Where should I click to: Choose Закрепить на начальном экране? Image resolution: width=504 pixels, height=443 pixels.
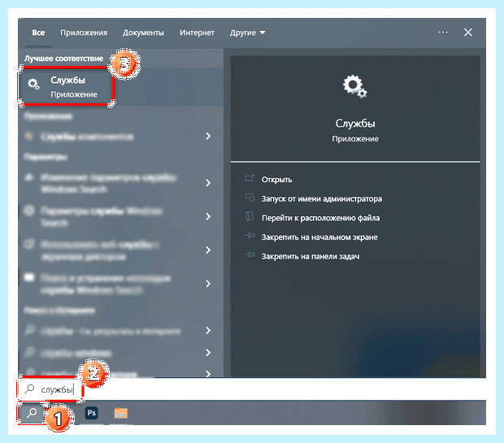(x=319, y=237)
